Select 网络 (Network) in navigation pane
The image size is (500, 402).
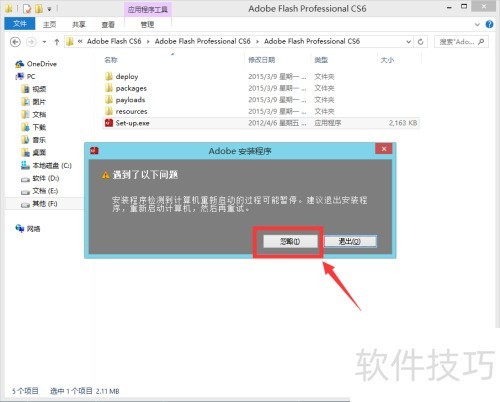tap(33, 228)
